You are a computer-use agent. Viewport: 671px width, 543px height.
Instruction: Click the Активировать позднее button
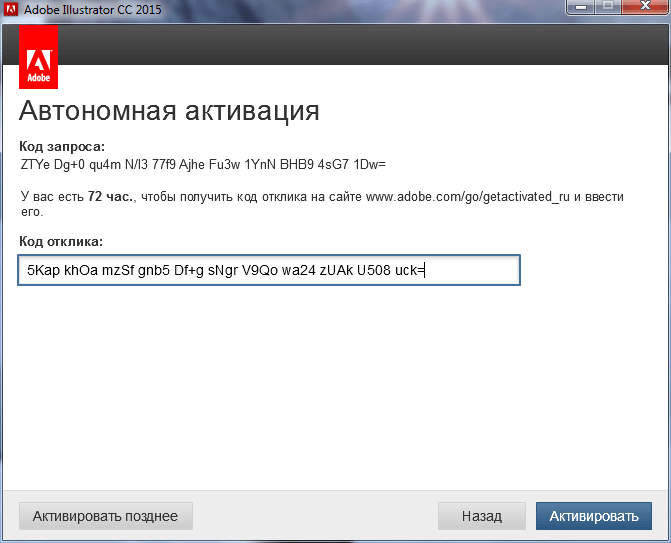pos(106,516)
